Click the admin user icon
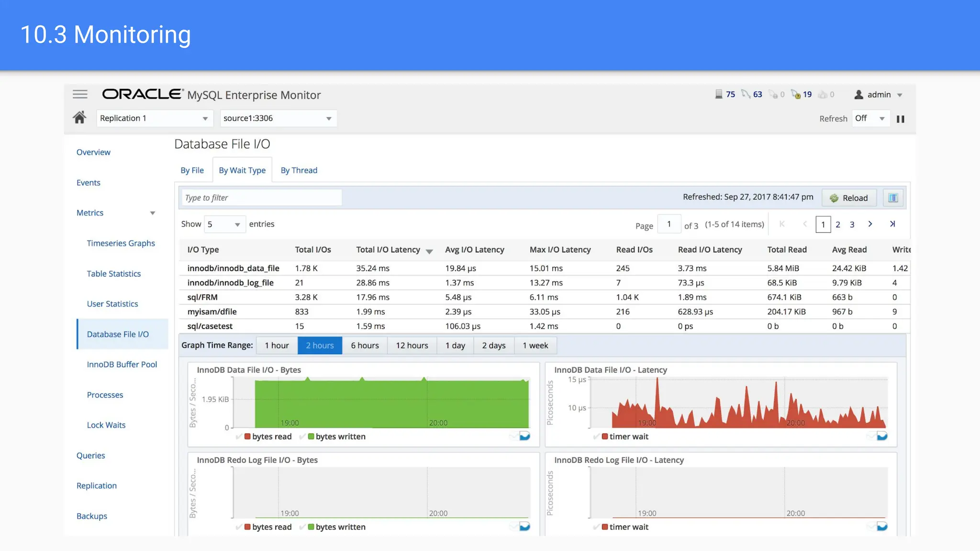 (859, 94)
